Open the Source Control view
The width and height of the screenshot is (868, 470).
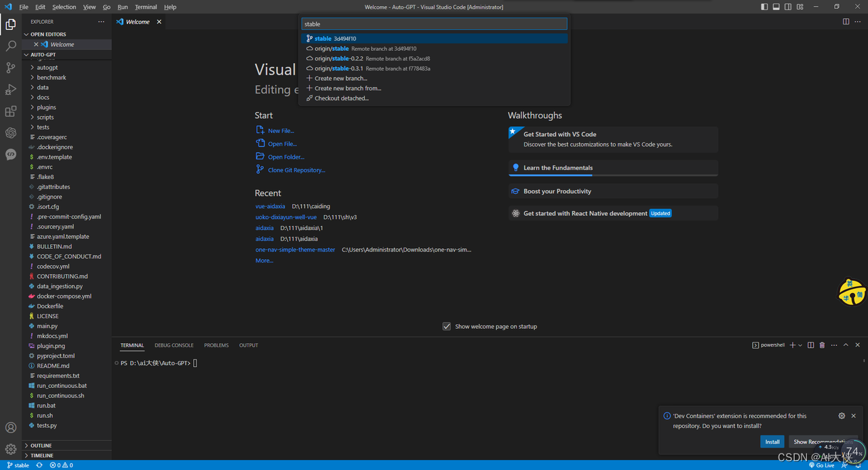[10, 68]
